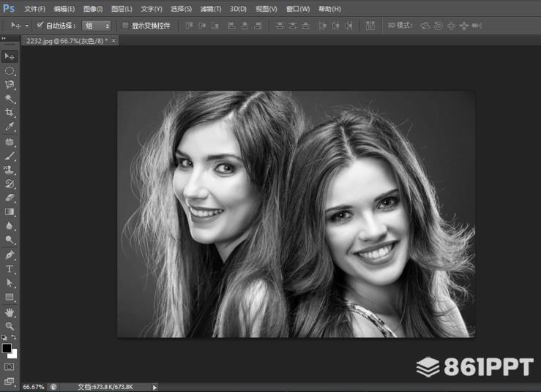Expand the Move tool preset picker arrow
This screenshot has width=541, height=392.
tap(27, 25)
